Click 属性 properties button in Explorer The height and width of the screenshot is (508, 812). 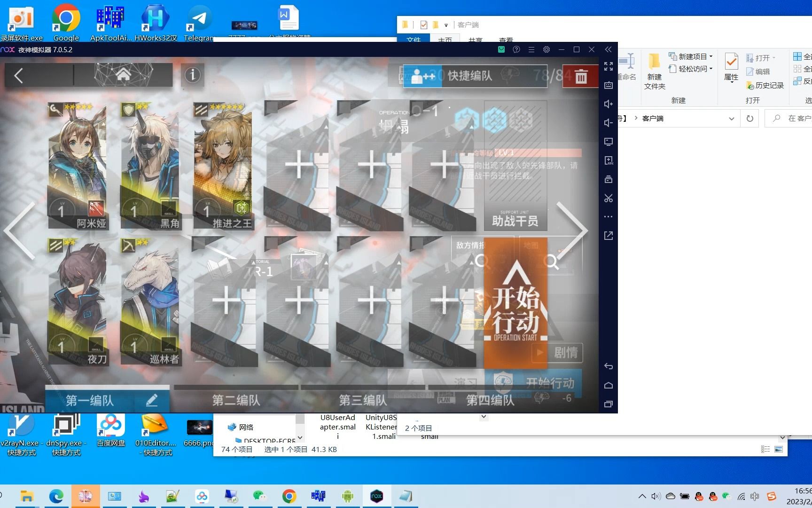tap(731, 68)
